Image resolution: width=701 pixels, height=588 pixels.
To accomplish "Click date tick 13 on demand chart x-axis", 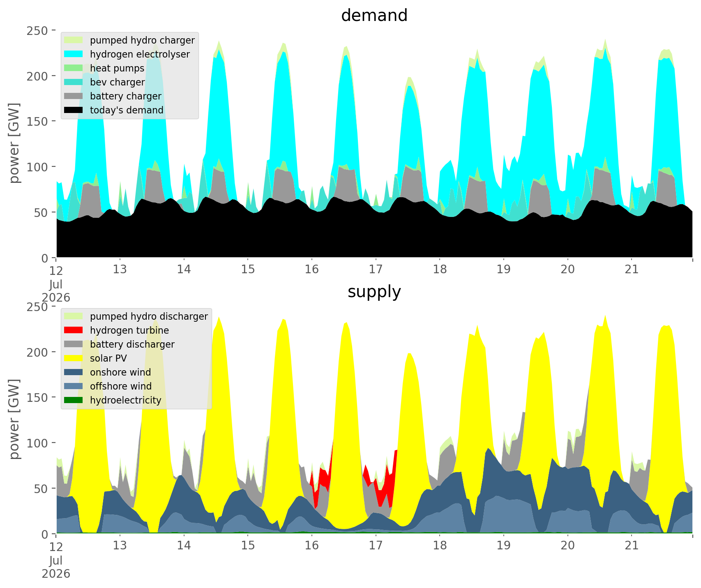I will tap(120, 270).
